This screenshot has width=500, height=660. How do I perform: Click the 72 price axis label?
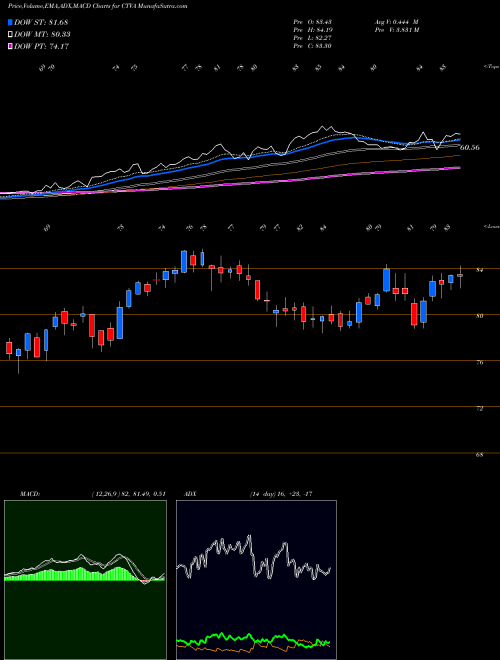[x=481, y=408]
